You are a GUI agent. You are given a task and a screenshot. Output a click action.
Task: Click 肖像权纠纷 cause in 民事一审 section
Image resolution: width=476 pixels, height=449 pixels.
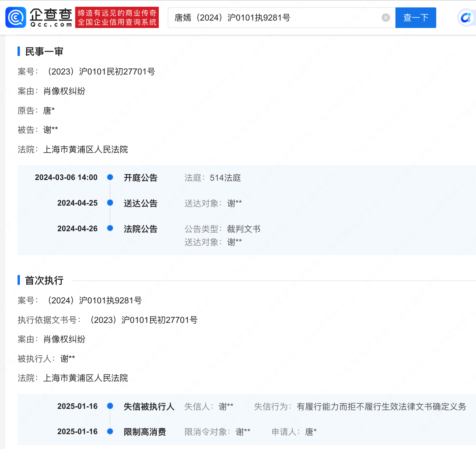64,91
